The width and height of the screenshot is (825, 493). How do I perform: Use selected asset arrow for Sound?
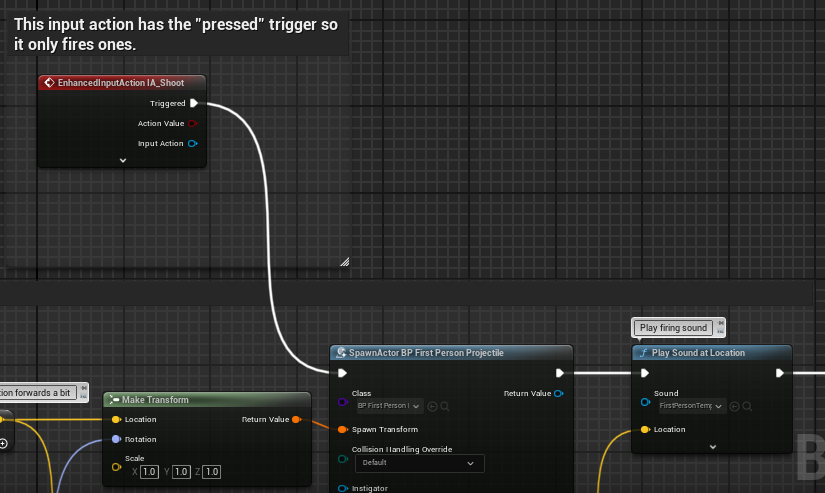coord(735,406)
